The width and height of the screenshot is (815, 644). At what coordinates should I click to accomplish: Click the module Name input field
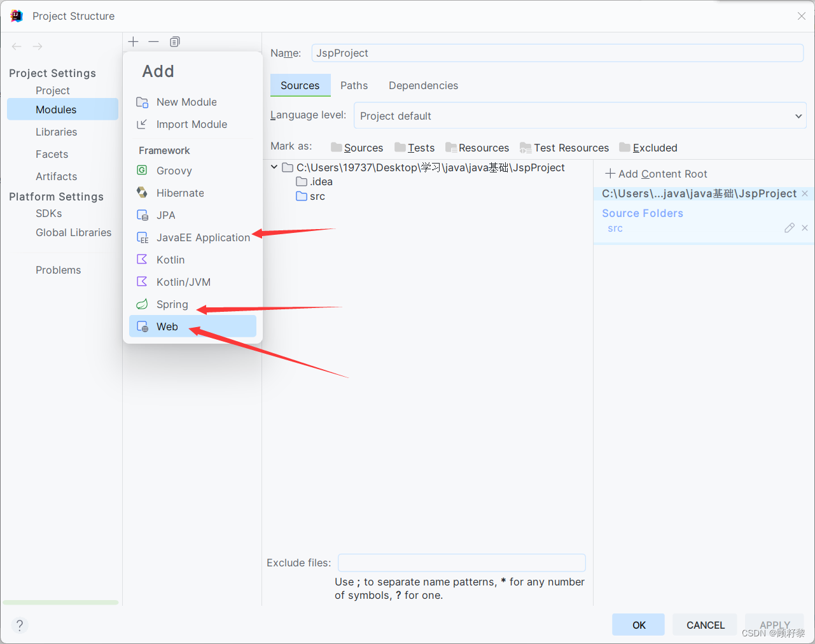pos(557,53)
